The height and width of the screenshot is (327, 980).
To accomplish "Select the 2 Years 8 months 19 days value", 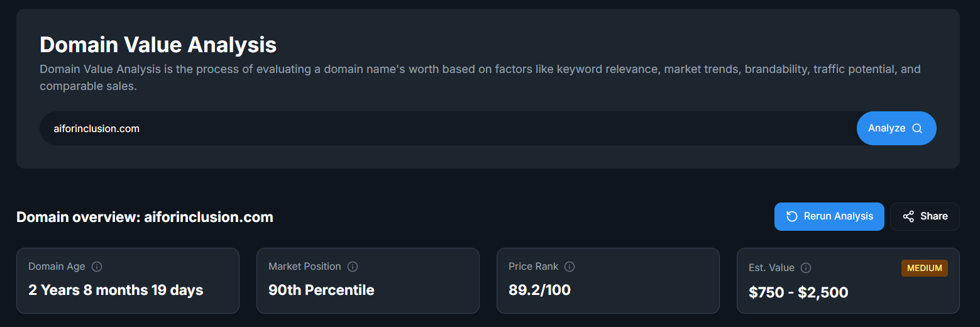I will [x=116, y=290].
